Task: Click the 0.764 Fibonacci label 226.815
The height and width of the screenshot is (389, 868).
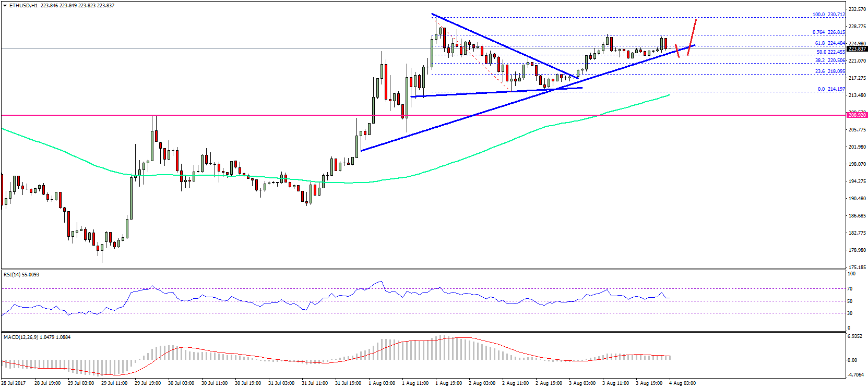Action: click(x=829, y=32)
